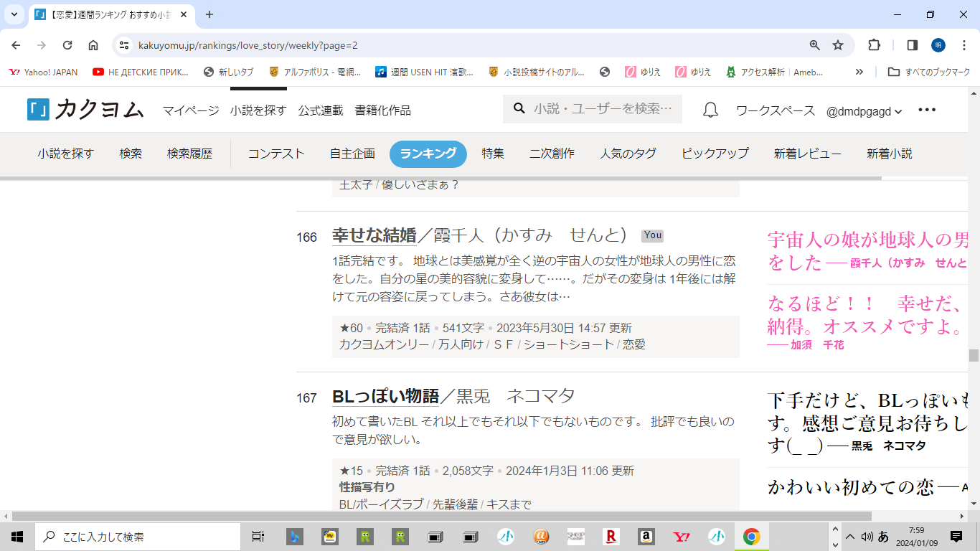Go to browser home page
980x551 pixels.
tap(93, 45)
